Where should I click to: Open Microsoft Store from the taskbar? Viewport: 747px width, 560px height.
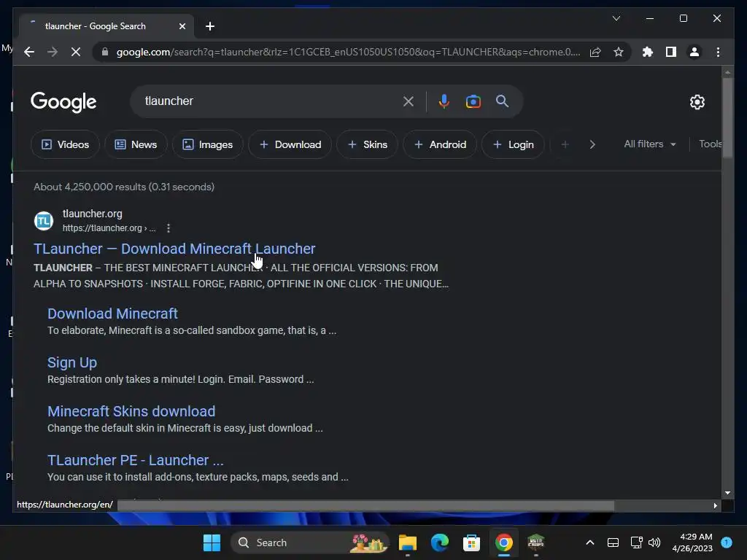[471, 542]
